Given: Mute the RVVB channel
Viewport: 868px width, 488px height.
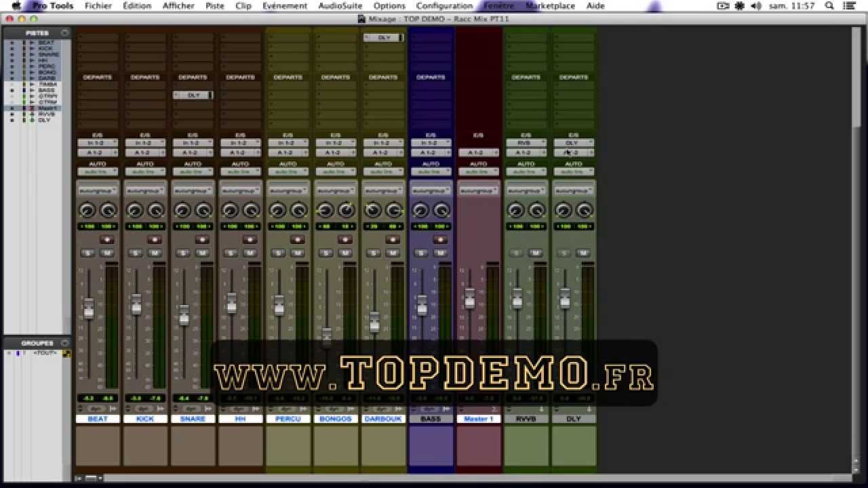Looking at the screenshot, I should 536,253.
